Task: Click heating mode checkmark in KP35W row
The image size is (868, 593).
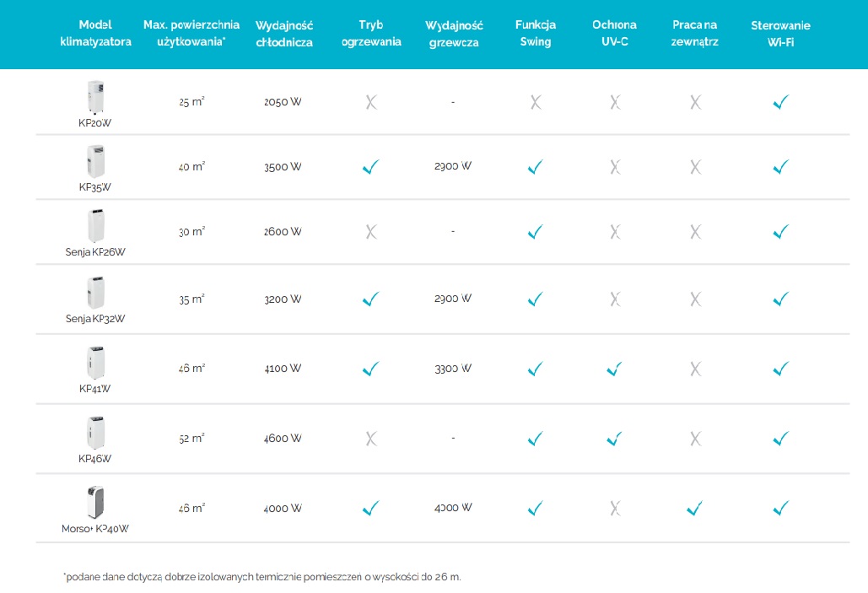Action: tap(370, 167)
